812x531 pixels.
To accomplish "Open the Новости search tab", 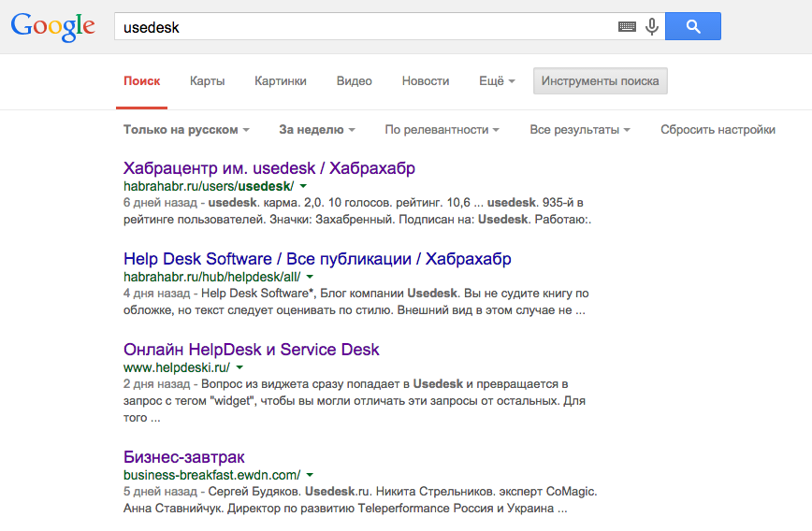I will tap(426, 81).
